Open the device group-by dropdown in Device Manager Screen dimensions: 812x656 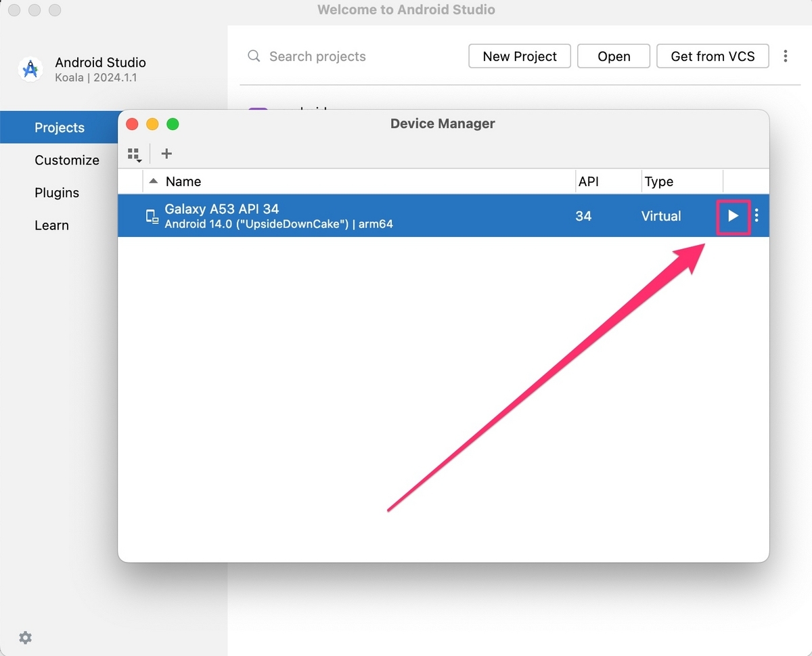135,155
